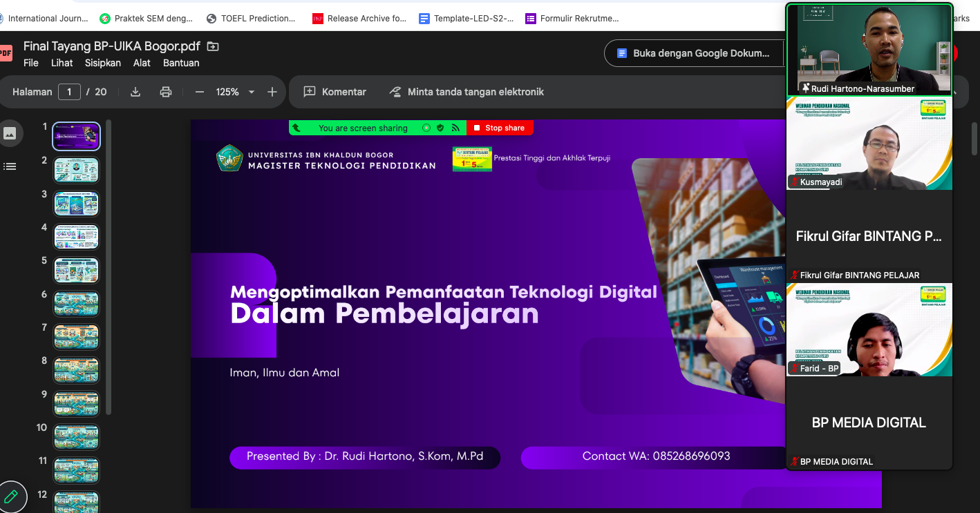This screenshot has height=513, width=980.
Task: Open the Bantuan menu
Action: [181, 63]
